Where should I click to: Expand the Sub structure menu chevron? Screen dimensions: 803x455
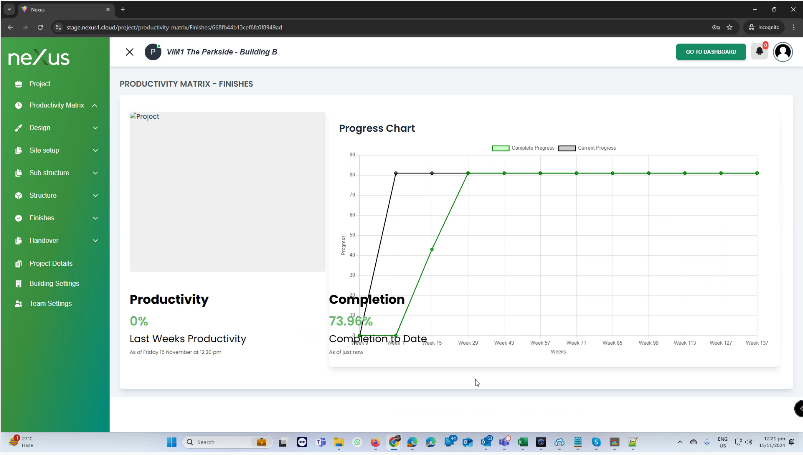(x=95, y=173)
